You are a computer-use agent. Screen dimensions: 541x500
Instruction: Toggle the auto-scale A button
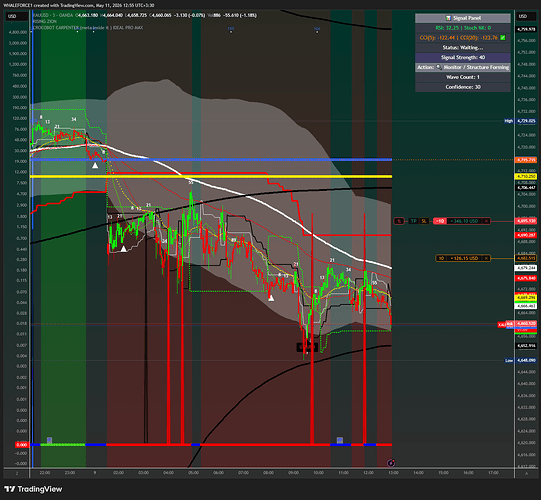(527, 473)
